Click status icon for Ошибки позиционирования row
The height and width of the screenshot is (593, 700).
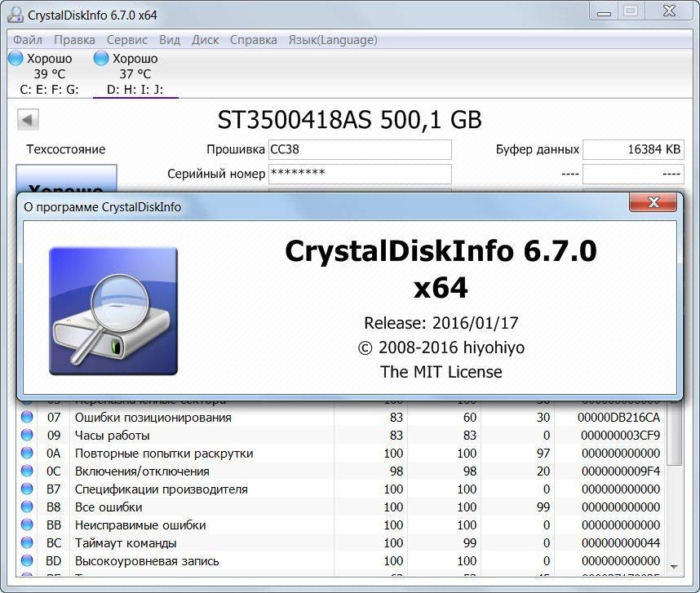[27, 417]
